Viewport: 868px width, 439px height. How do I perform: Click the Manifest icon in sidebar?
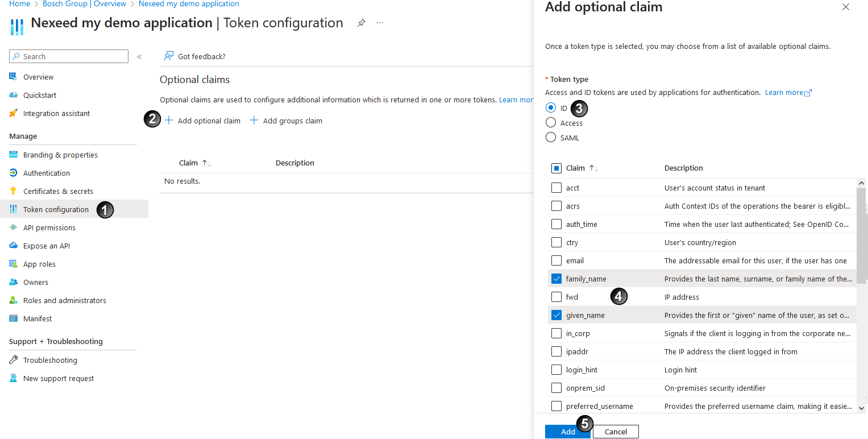pos(13,318)
